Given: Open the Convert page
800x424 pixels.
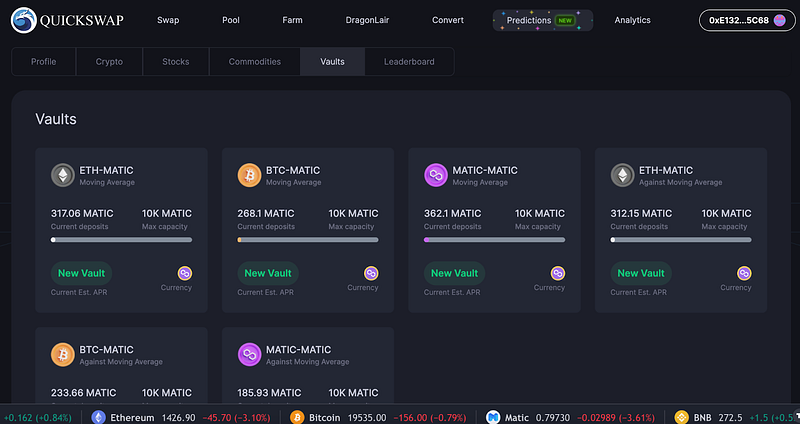Looking at the screenshot, I should click(448, 20).
